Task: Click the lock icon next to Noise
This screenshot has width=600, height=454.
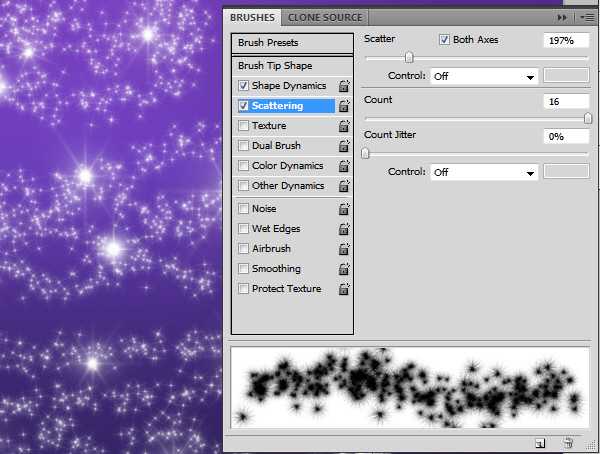Action: coord(344,210)
